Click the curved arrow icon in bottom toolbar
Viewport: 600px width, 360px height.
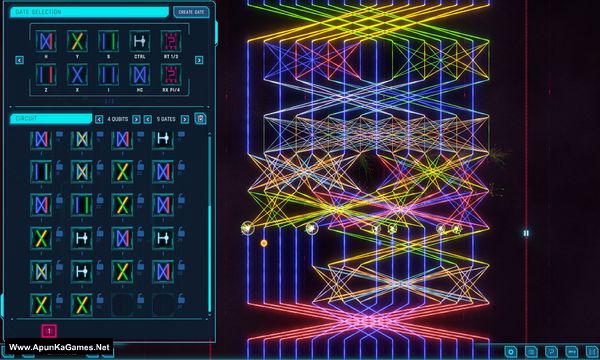coord(551,352)
